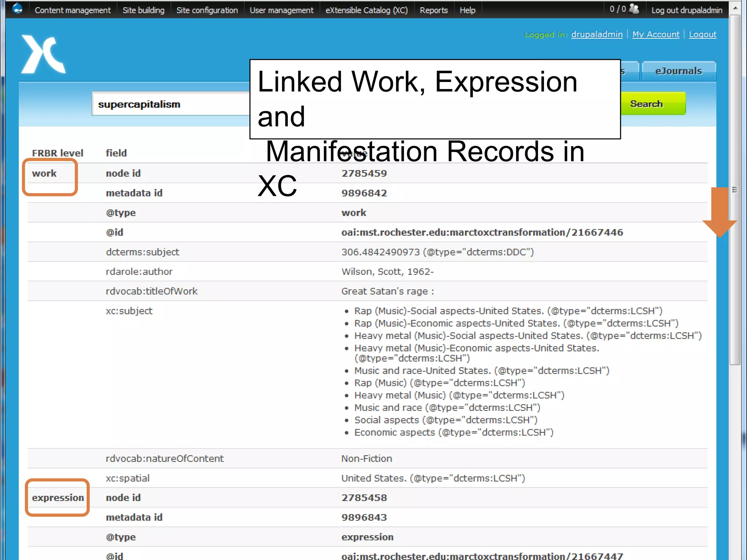747x560 pixels.
Task: Open the Help menu
Action: click(467, 10)
